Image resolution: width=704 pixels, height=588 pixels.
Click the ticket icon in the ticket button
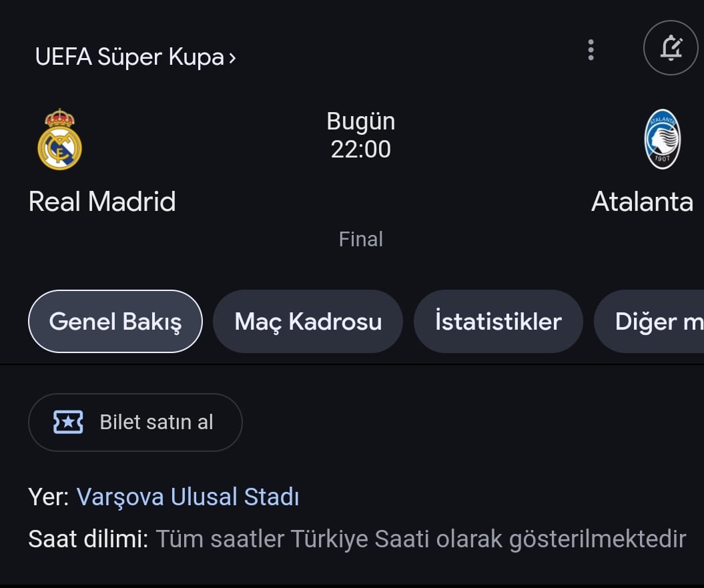coord(68,422)
